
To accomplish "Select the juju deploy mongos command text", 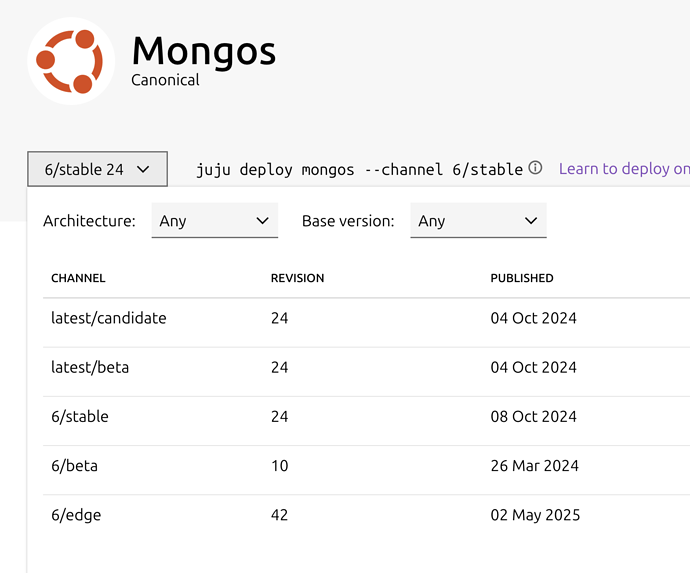I will 360,169.
